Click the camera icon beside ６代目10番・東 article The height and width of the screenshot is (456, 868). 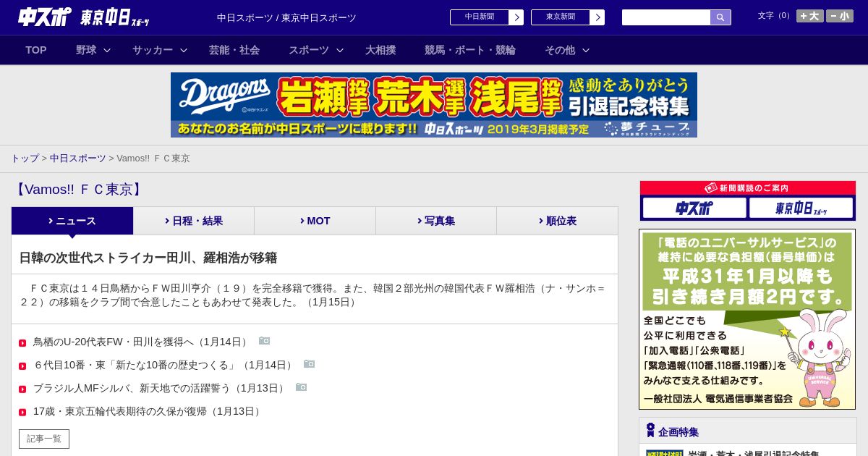(310, 364)
